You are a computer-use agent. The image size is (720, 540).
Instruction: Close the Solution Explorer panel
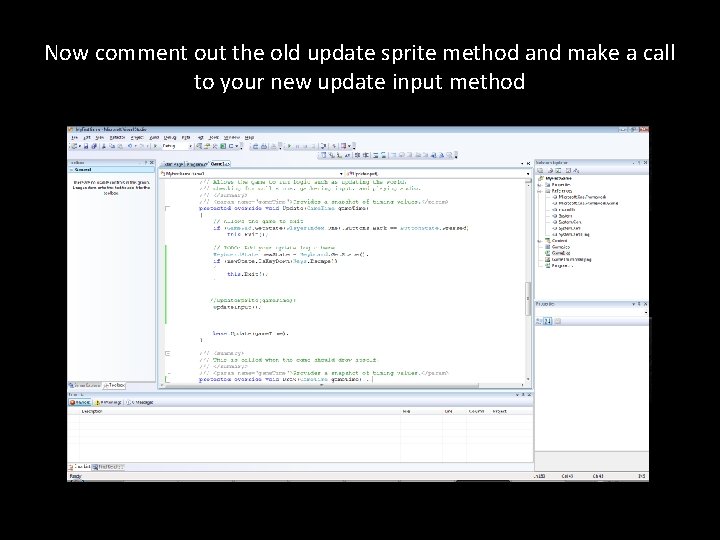645,163
